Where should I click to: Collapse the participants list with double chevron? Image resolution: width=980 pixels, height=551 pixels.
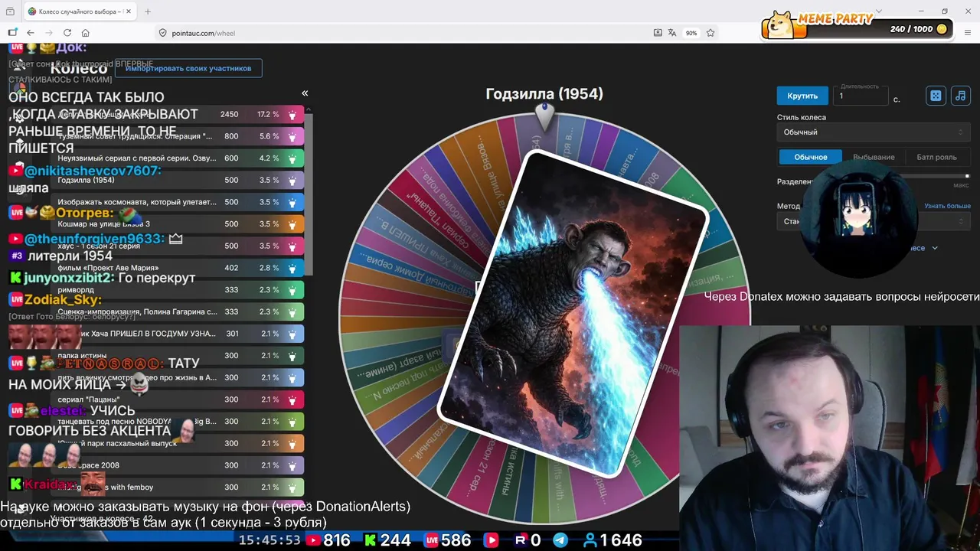coord(305,93)
